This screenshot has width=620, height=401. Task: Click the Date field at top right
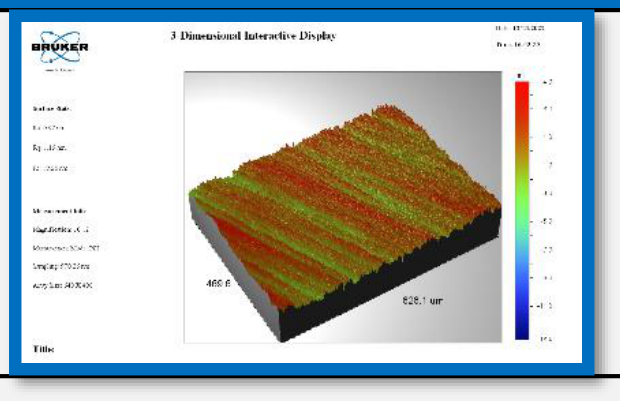tap(520, 28)
